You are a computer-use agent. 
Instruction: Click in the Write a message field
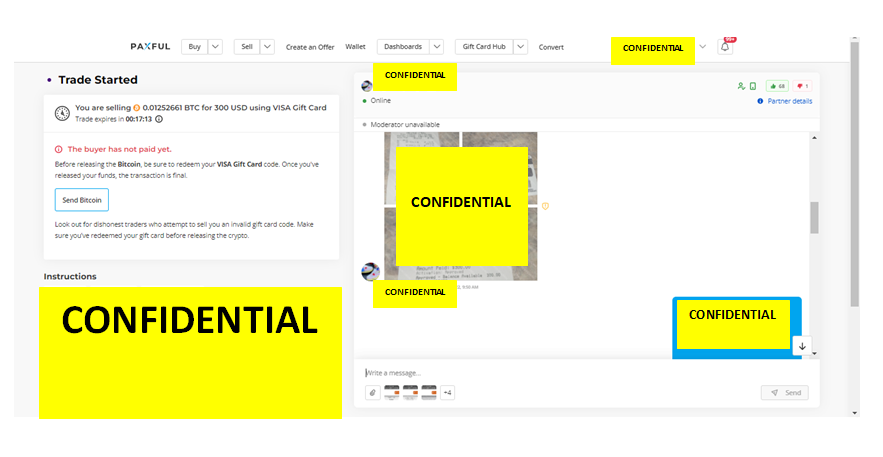586,373
